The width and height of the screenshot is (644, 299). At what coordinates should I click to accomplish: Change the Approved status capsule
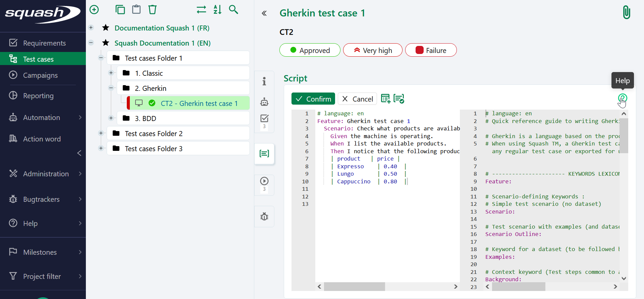click(x=310, y=50)
